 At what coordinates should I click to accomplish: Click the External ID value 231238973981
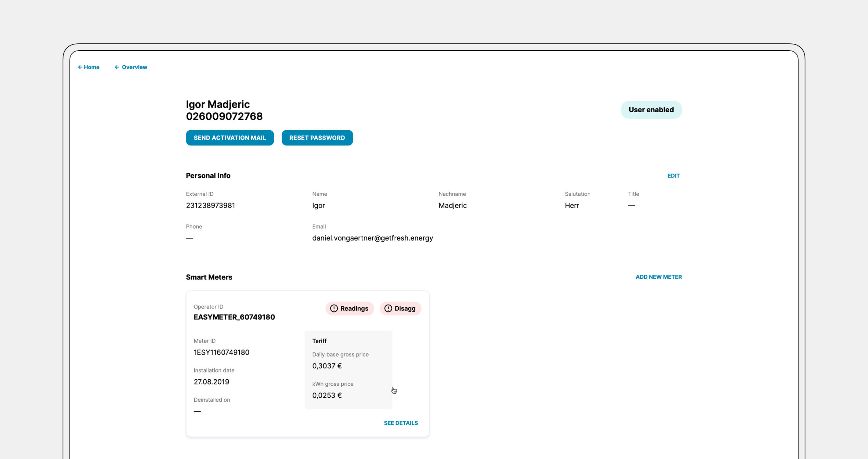pyautogui.click(x=210, y=206)
